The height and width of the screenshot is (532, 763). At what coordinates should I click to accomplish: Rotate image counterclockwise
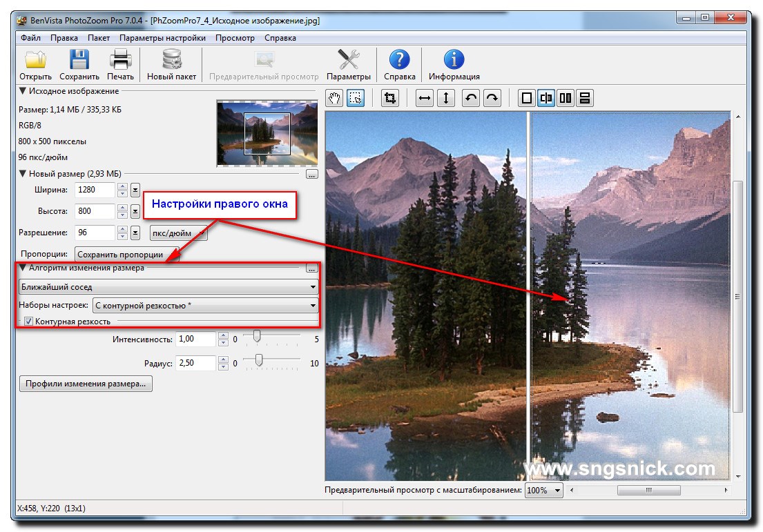(470, 98)
